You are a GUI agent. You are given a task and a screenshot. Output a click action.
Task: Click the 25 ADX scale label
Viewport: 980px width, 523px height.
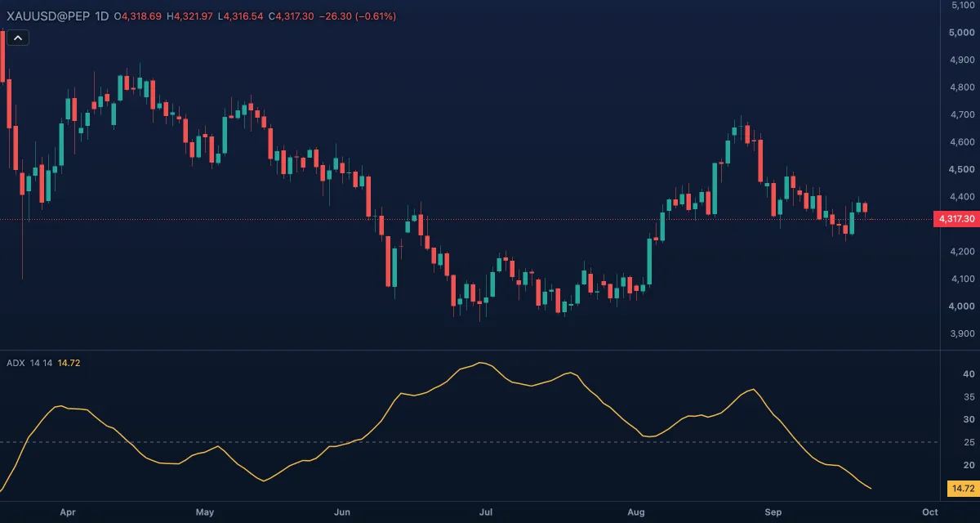(969, 442)
